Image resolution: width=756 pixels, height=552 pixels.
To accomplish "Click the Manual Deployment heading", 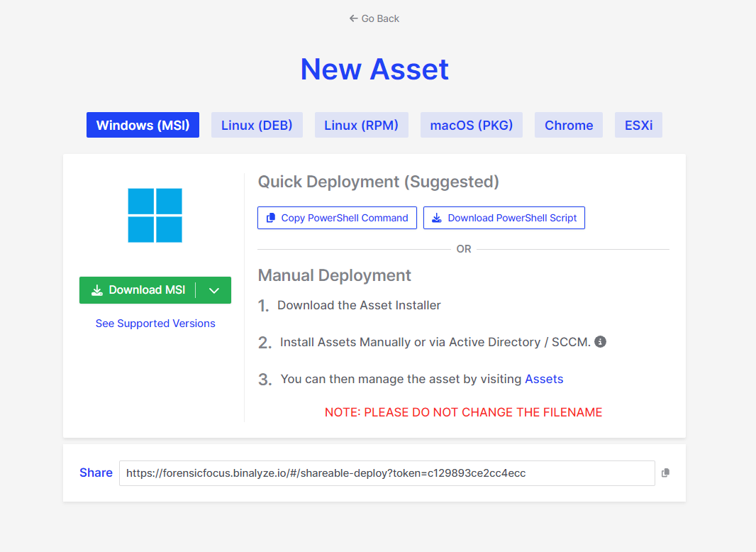I will (x=335, y=275).
